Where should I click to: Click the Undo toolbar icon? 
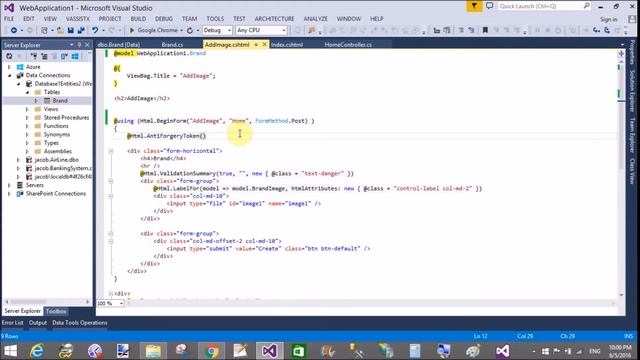[95, 31]
